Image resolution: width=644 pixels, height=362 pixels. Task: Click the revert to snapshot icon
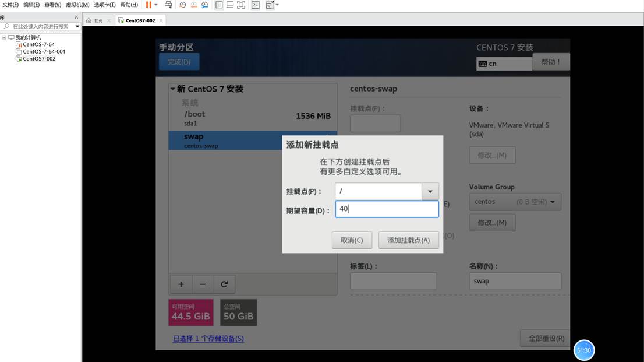tap(193, 5)
